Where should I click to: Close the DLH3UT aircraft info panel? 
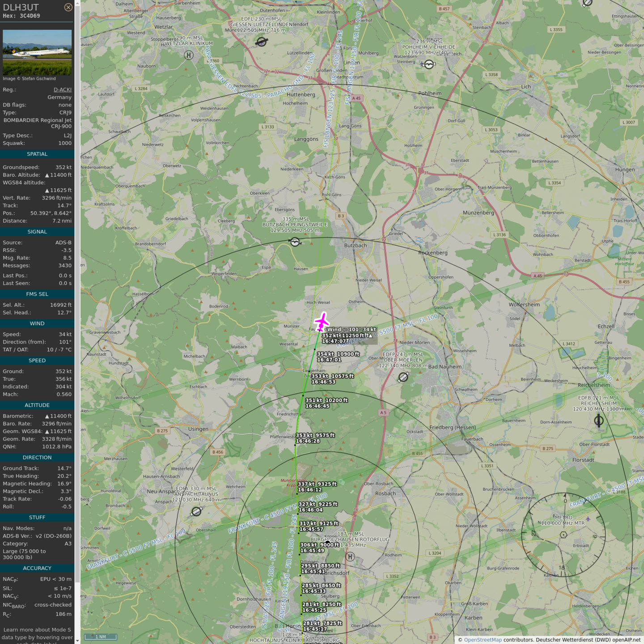point(68,7)
